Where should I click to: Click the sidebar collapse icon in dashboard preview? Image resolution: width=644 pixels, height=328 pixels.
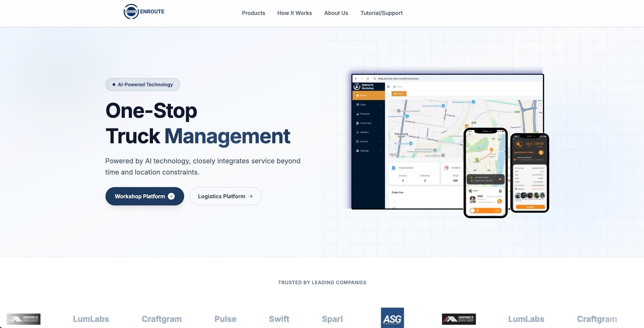[x=388, y=87]
